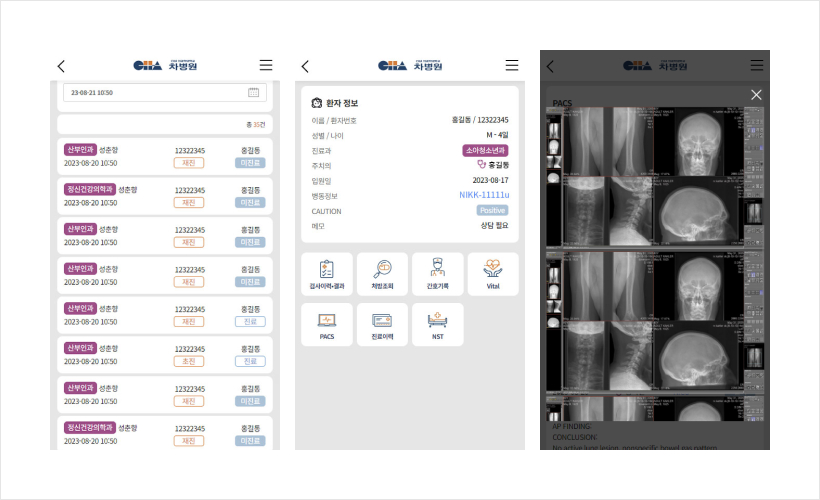Select the 총 35건 total count text
The height and width of the screenshot is (500, 820).
pos(256,124)
